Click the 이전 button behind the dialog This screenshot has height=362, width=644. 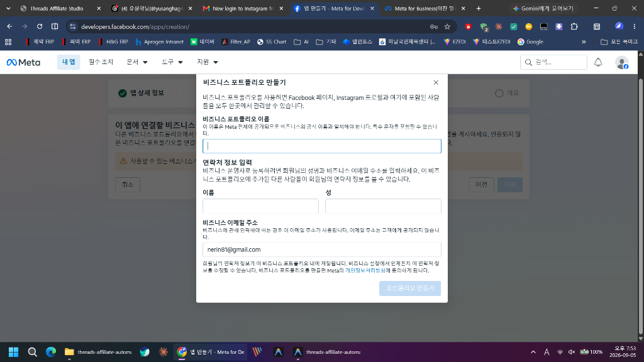pyautogui.click(x=481, y=185)
